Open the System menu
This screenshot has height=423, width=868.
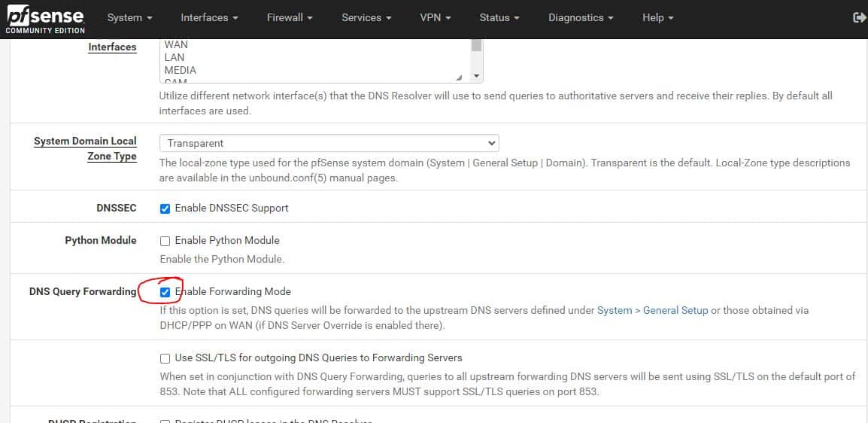point(129,17)
